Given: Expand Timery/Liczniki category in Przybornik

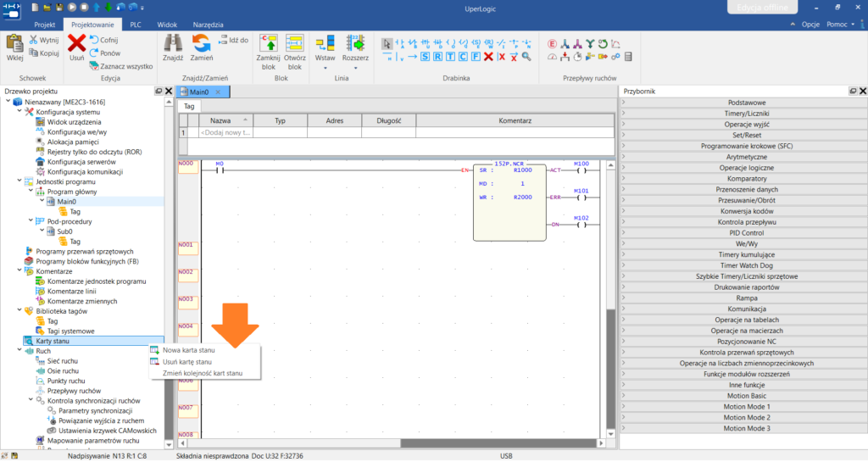Looking at the screenshot, I should click(623, 114).
